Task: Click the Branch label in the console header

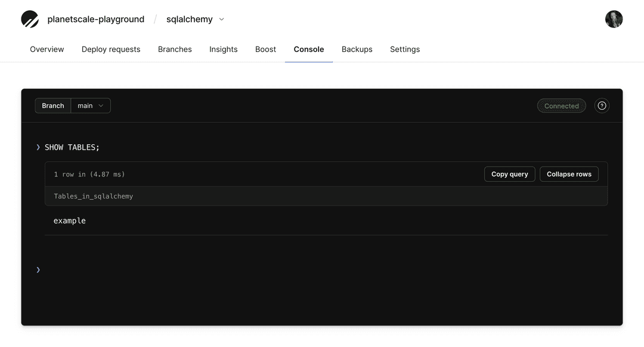Action: click(x=52, y=106)
